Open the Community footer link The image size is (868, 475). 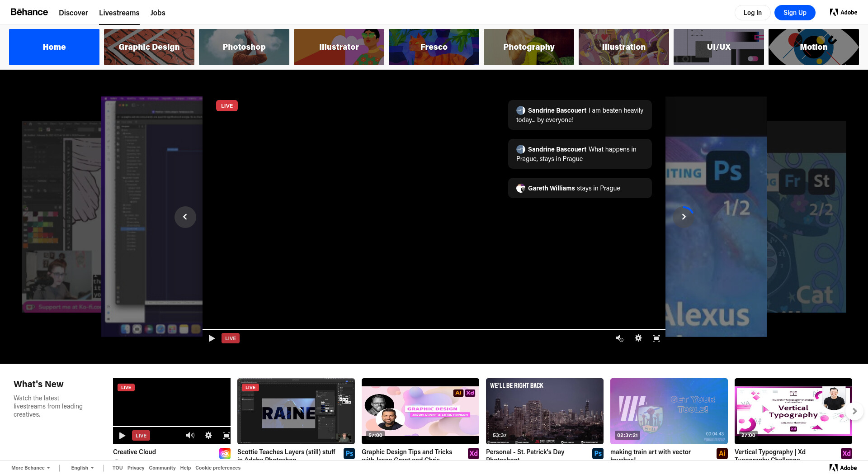(162, 468)
